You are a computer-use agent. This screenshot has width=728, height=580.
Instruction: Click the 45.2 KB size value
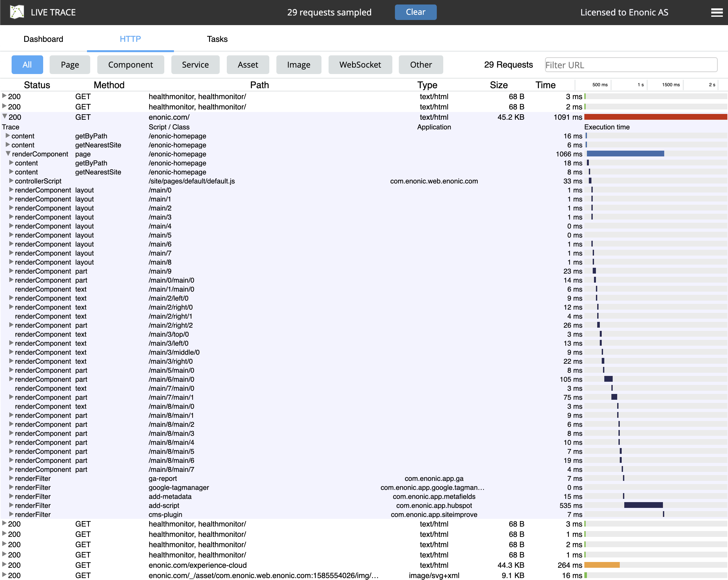click(511, 117)
